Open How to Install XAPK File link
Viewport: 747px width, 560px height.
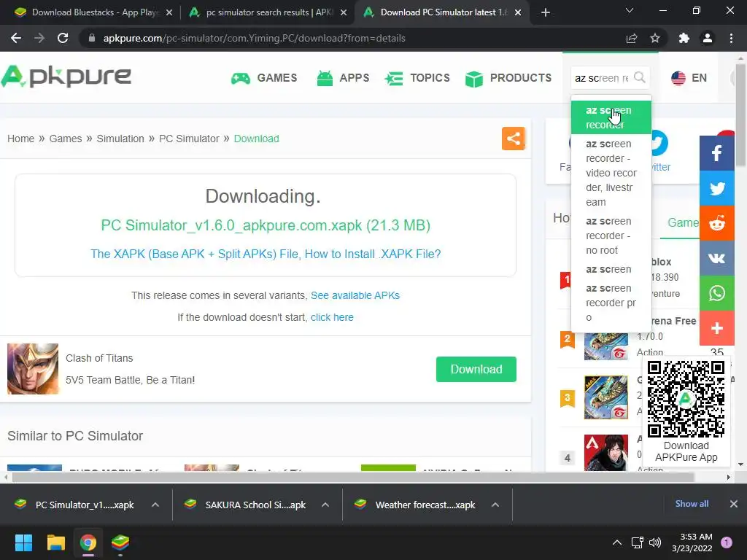click(x=266, y=254)
